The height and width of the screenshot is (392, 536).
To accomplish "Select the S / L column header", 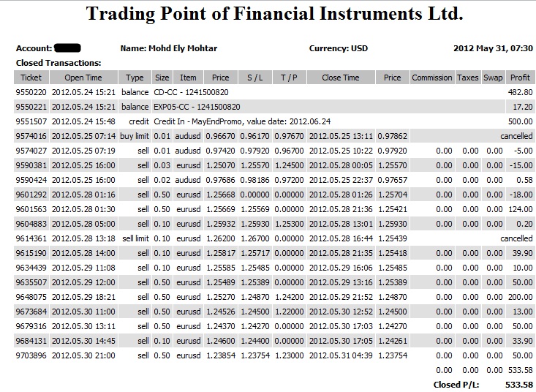I will pyautogui.click(x=255, y=78).
